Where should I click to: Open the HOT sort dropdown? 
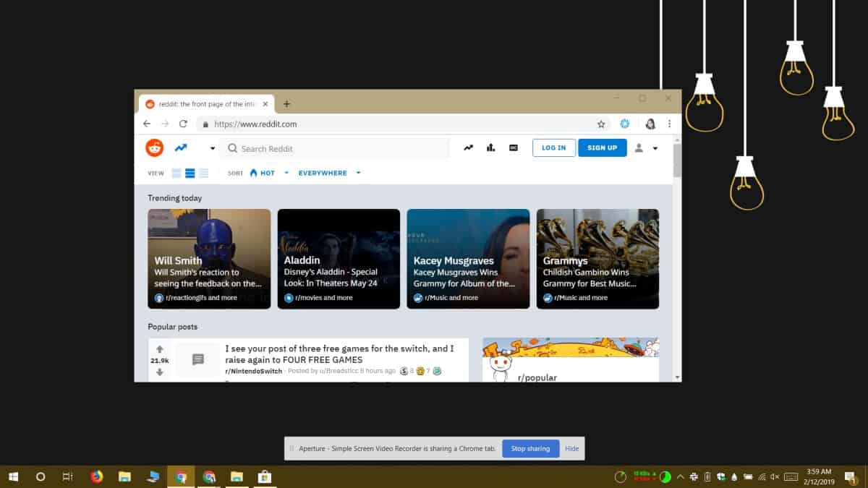[x=268, y=174]
